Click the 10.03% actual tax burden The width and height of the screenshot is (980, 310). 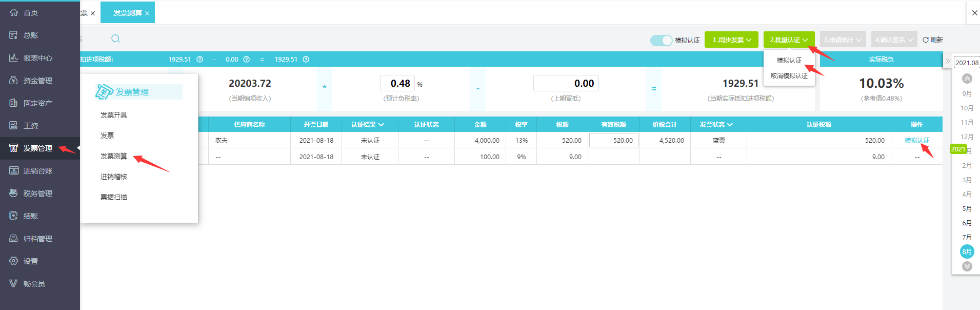(882, 83)
